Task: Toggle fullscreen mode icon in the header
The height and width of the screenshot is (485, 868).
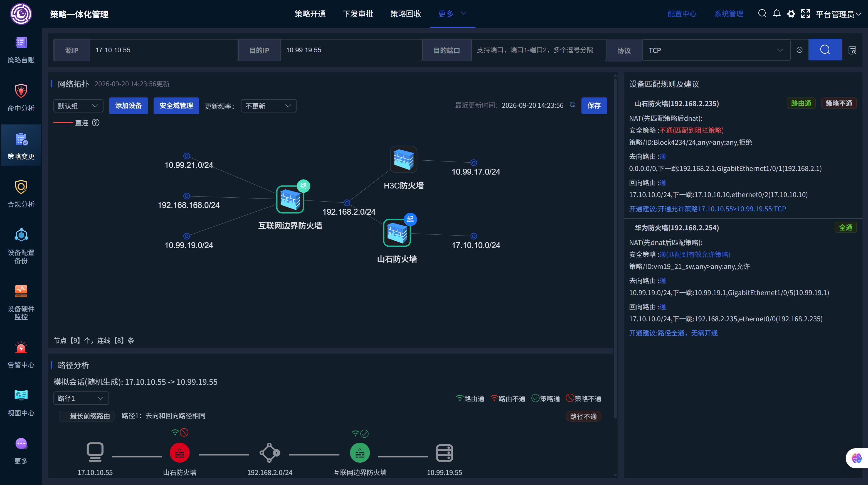Action: (x=806, y=14)
